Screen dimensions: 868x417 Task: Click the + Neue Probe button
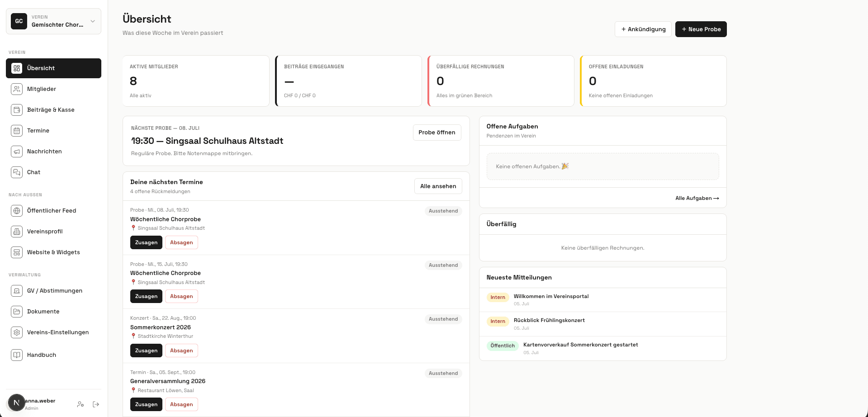pyautogui.click(x=701, y=29)
